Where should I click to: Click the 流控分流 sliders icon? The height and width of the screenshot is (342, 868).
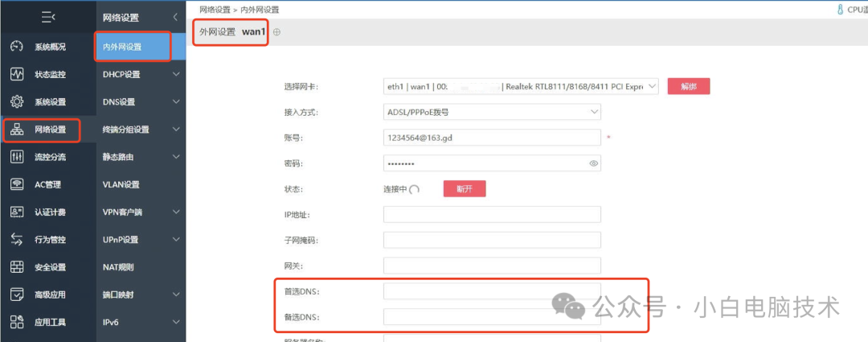[17, 157]
